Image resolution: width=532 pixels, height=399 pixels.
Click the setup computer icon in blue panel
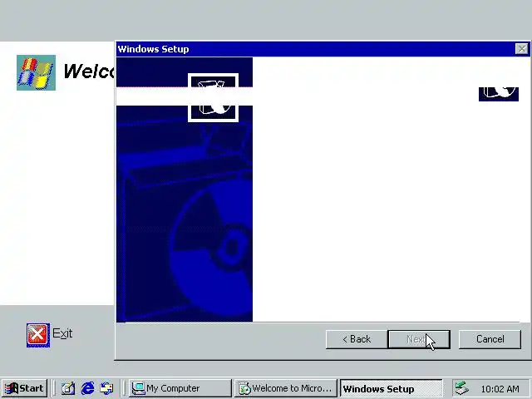click(x=213, y=98)
